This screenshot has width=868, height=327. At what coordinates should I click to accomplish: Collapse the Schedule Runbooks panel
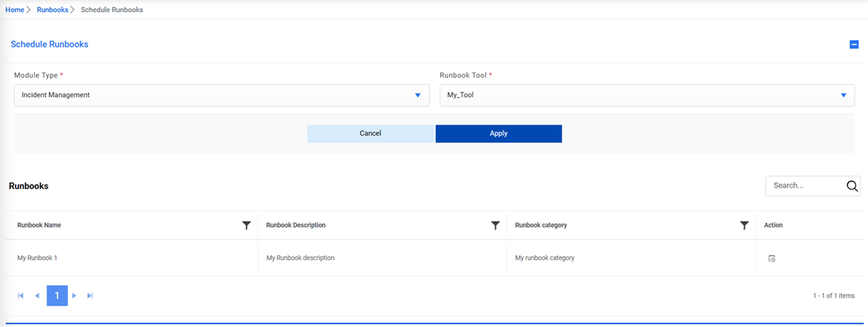tap(854, 45)
